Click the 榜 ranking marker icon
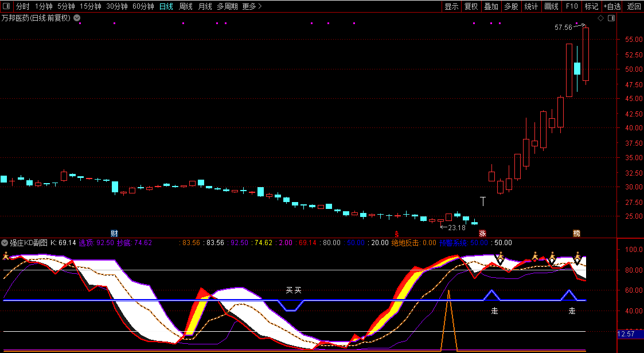Image resolution: width=644 pixels, height=353 pixels. [577, 234]
